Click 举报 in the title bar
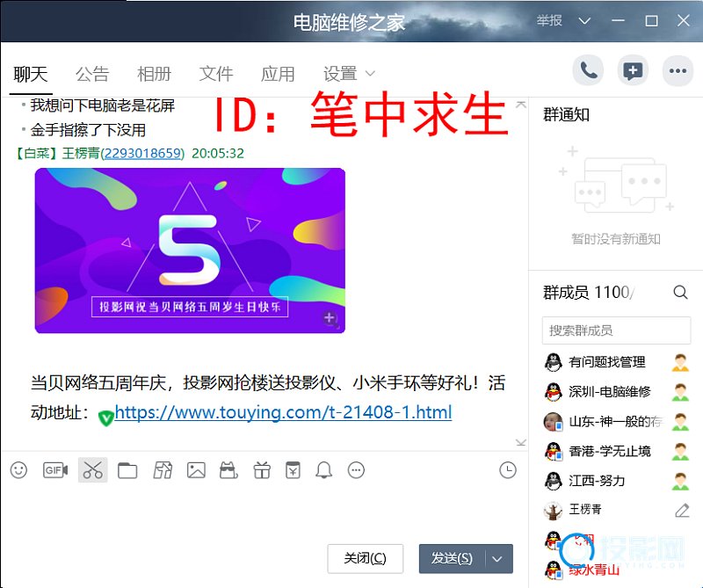 click(x=549, y=20)
